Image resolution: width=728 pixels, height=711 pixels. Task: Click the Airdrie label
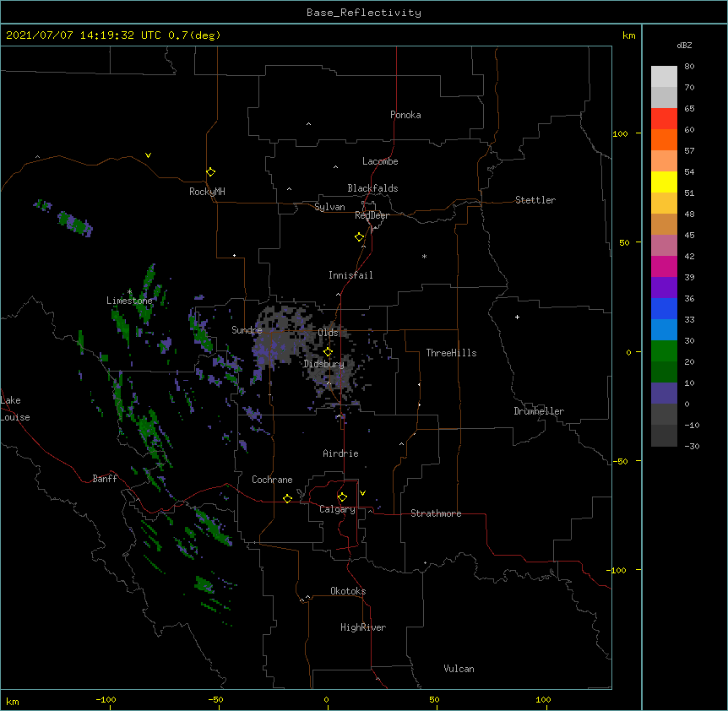point(341,453)
